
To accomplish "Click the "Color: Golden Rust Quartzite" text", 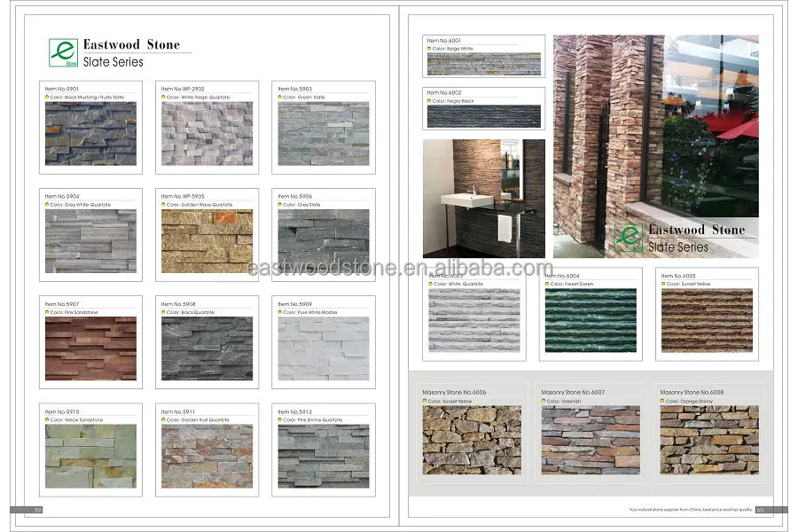I will 198,420.
